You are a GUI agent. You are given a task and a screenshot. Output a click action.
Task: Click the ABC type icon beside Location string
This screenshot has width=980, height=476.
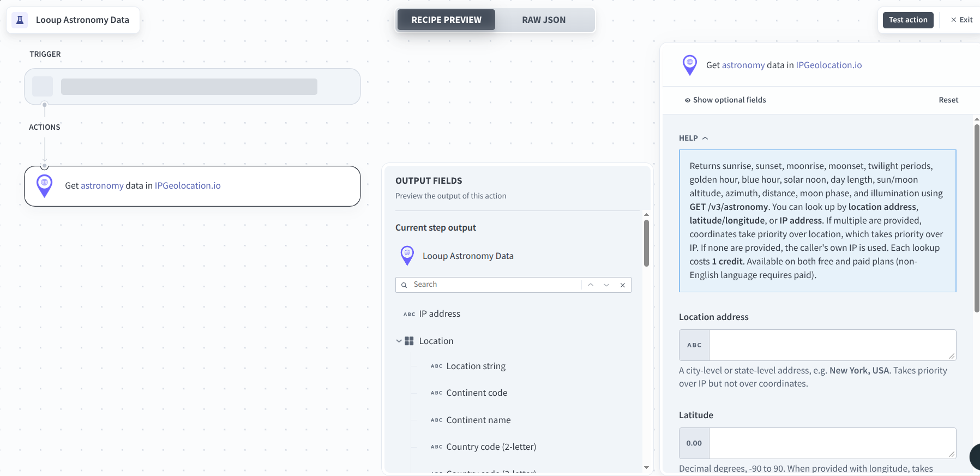coord(436,366)
